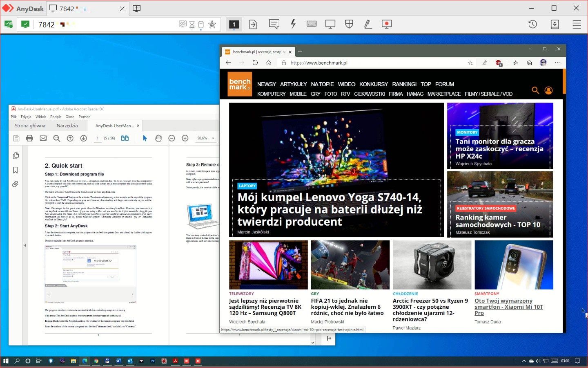The image size is (588, 368).
Task: Open Find text magnifier in Acrobat
Action: 57,138
